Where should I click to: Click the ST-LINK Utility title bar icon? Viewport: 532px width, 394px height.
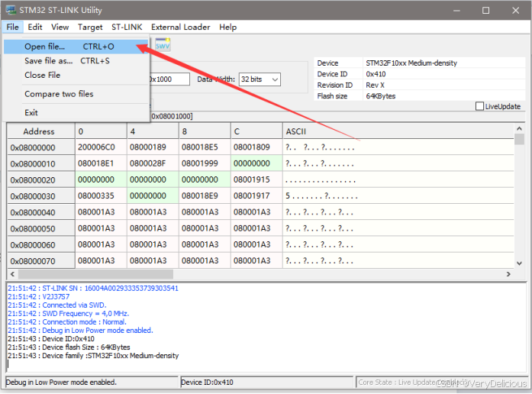11,10
